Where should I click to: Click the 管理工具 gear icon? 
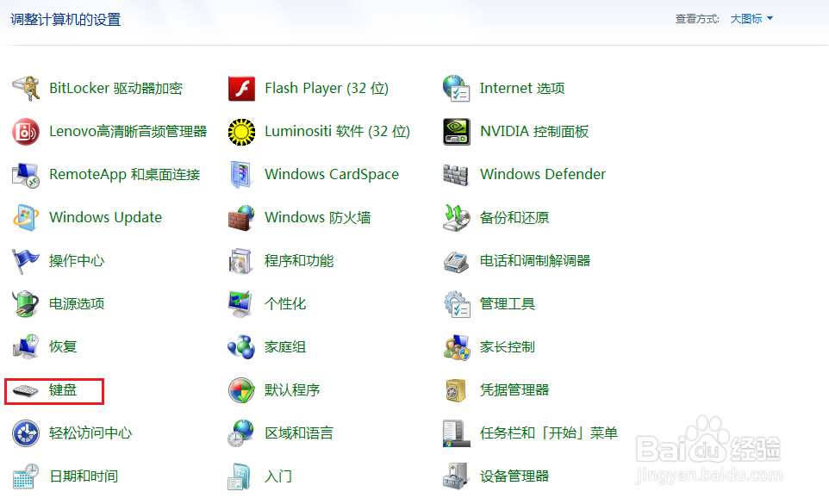click(456, 304)
